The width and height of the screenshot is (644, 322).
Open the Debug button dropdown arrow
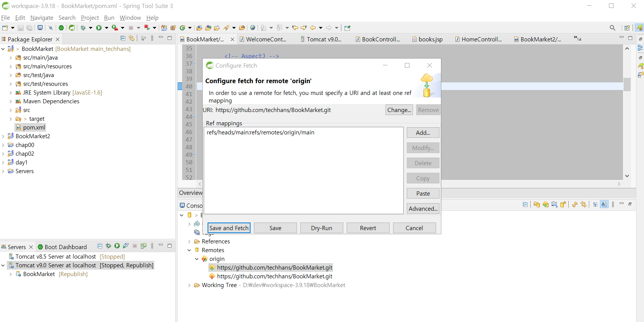pyautogui.click(x=90, y=28)
